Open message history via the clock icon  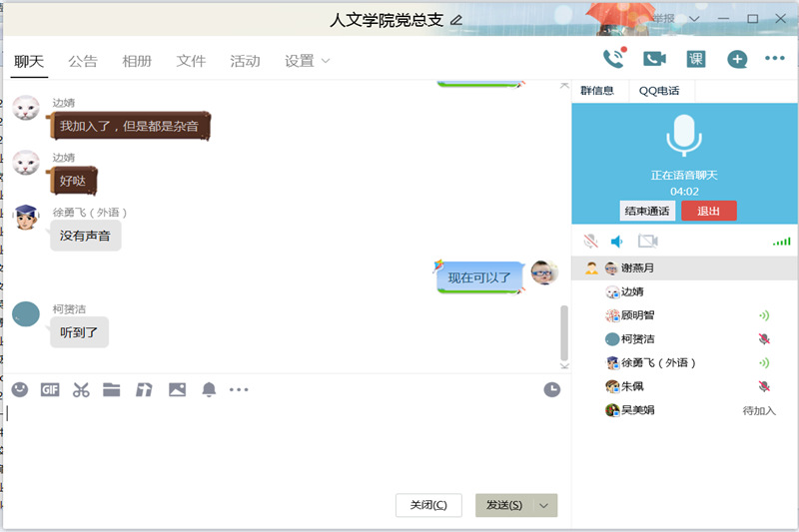pyautogui.click(x=551, y=389)
